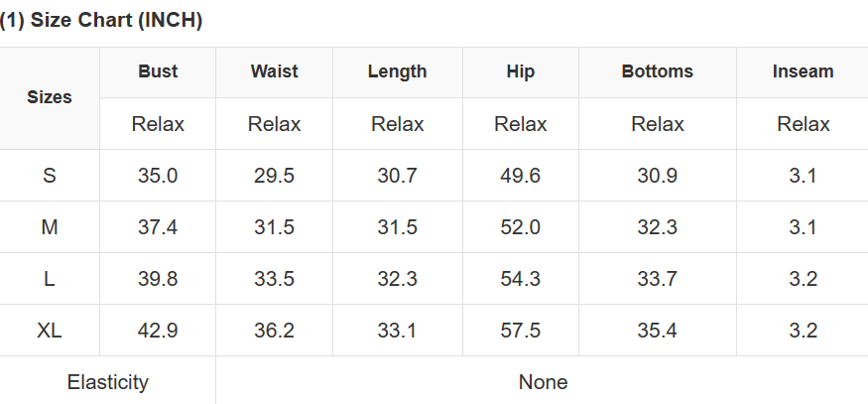Select the Bottoms column header

tap(657, 71)
